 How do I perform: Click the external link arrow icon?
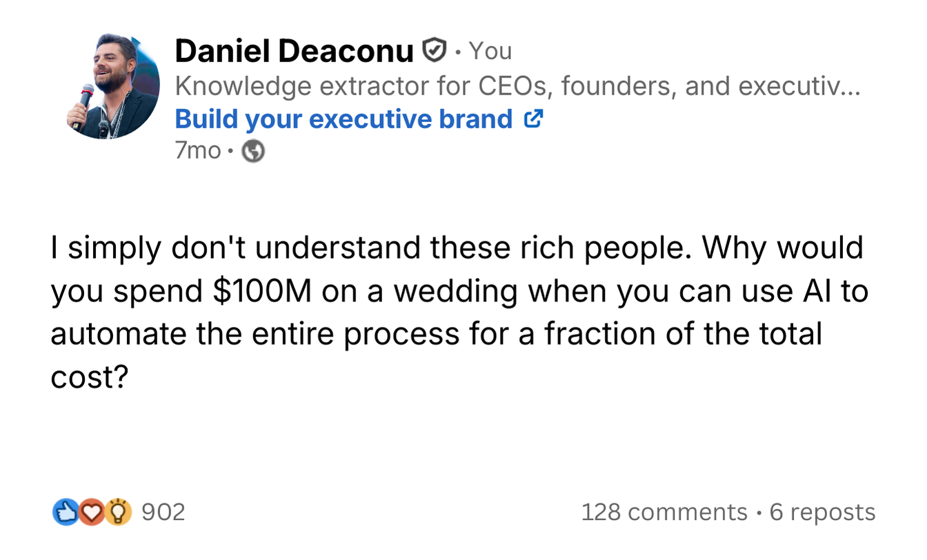pyautogui.click(x=533, y=119)
